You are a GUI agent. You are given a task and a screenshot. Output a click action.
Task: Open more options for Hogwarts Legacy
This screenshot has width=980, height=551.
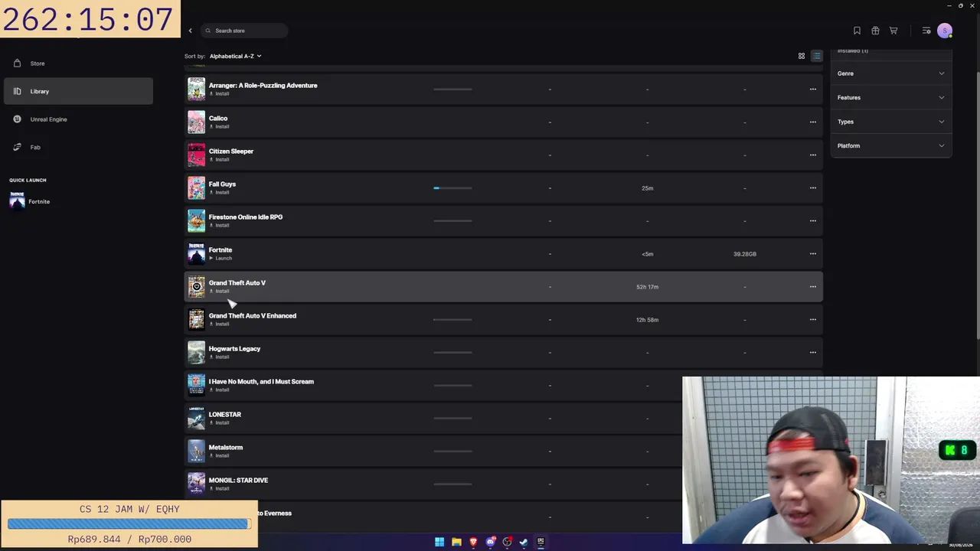click(813, 352)
